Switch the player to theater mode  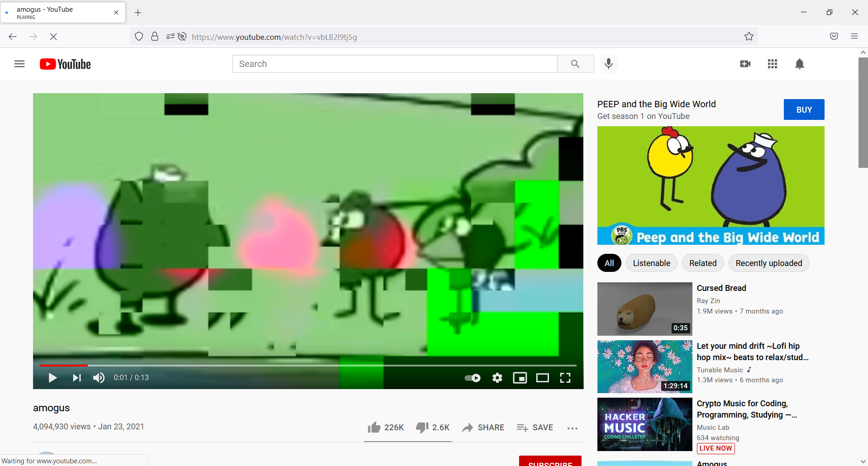543,378
